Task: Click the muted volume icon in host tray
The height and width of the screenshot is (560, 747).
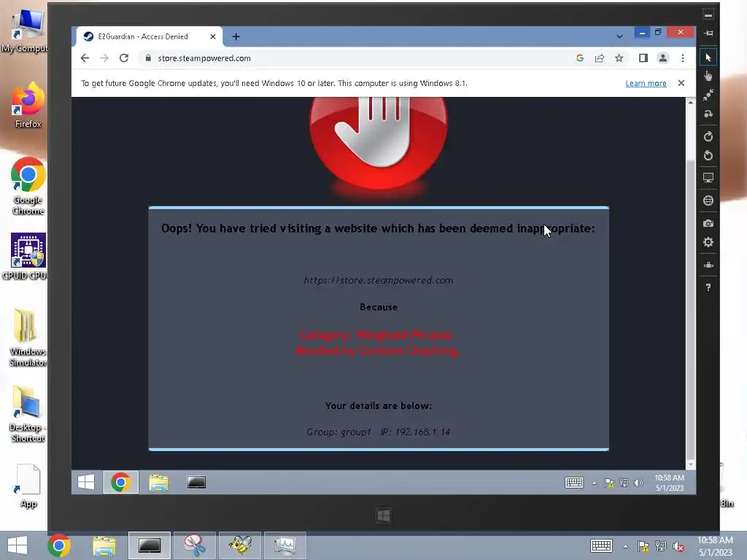Action: tap(678, 546)
